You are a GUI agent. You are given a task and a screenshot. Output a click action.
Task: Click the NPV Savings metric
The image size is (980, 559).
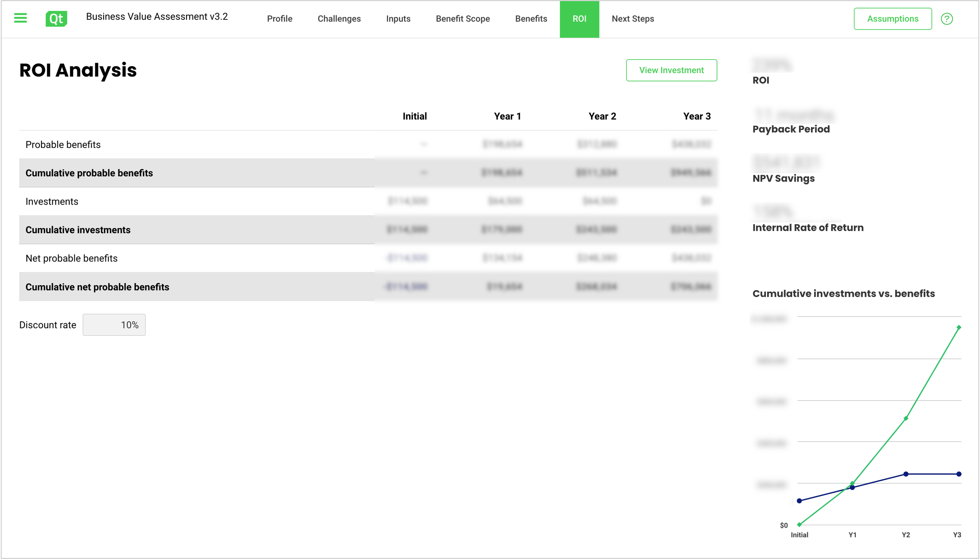click(783, 178)
